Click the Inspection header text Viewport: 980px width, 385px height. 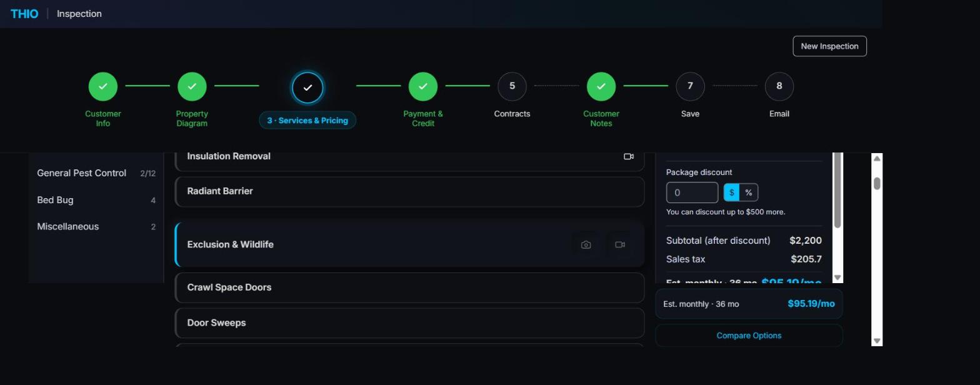[79, 14]
